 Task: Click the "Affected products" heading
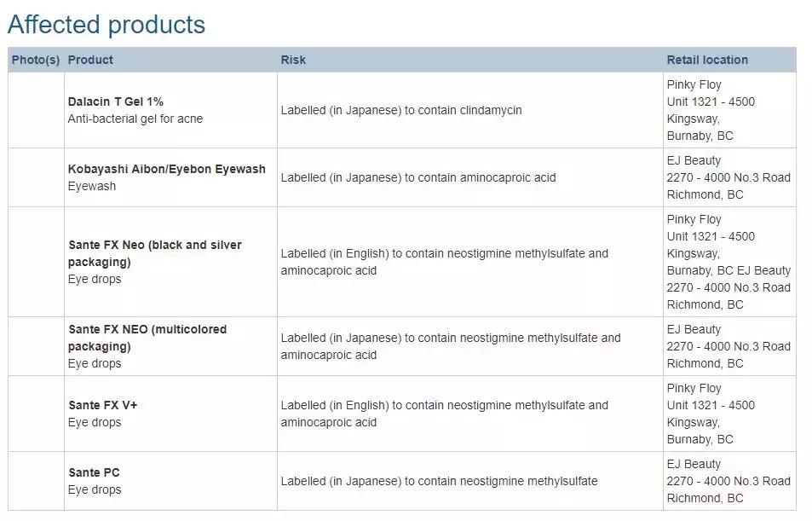click(107, 25)
